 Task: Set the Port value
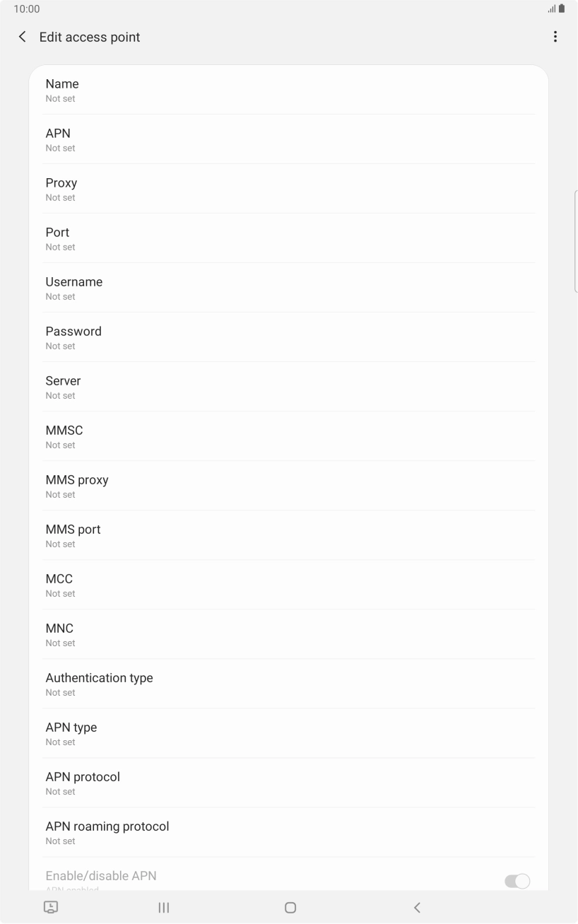click(288, 238)
